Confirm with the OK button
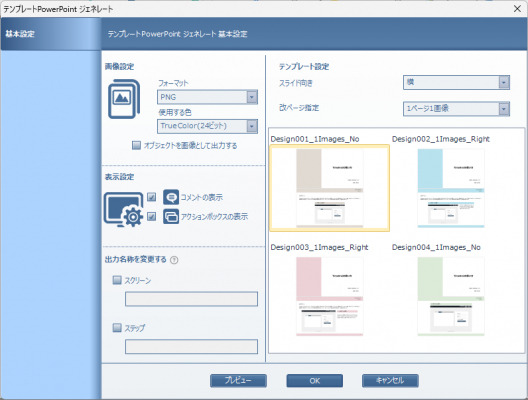528x400 pixels. [315, 381]
